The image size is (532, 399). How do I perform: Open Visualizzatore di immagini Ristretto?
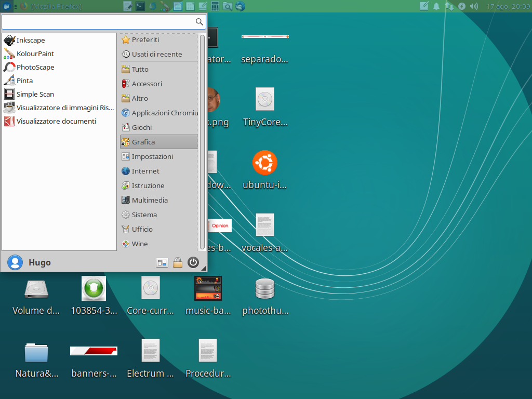pyautogui.click(x=59, y=108)
